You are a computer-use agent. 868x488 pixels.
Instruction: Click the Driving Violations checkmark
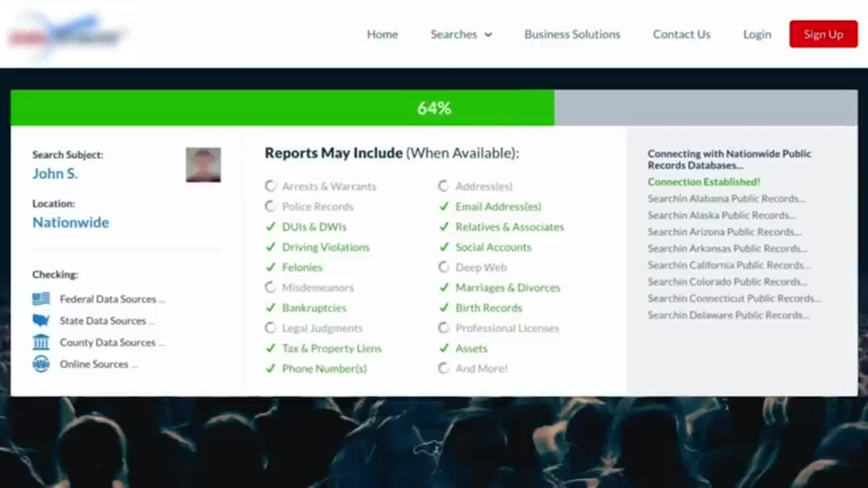point(271,247)
